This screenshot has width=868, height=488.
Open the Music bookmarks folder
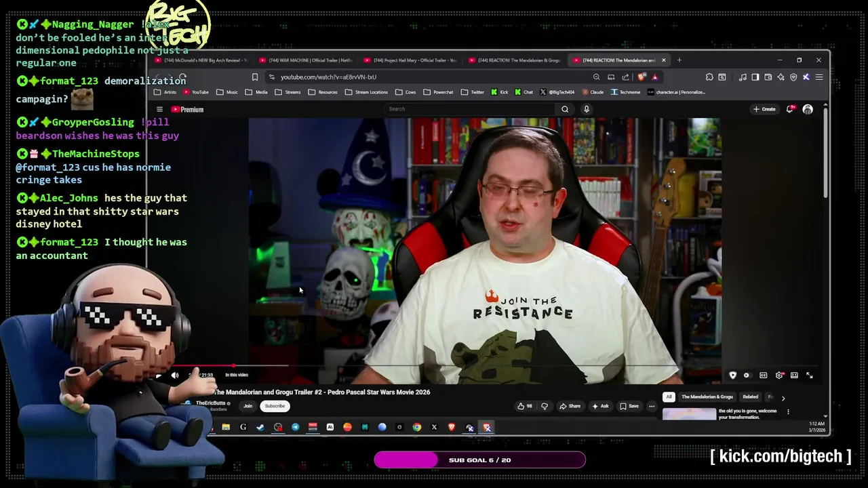click(227, 92)
